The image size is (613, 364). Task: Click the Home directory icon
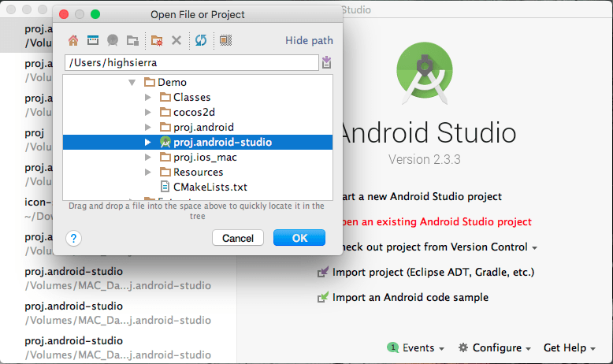73,40
